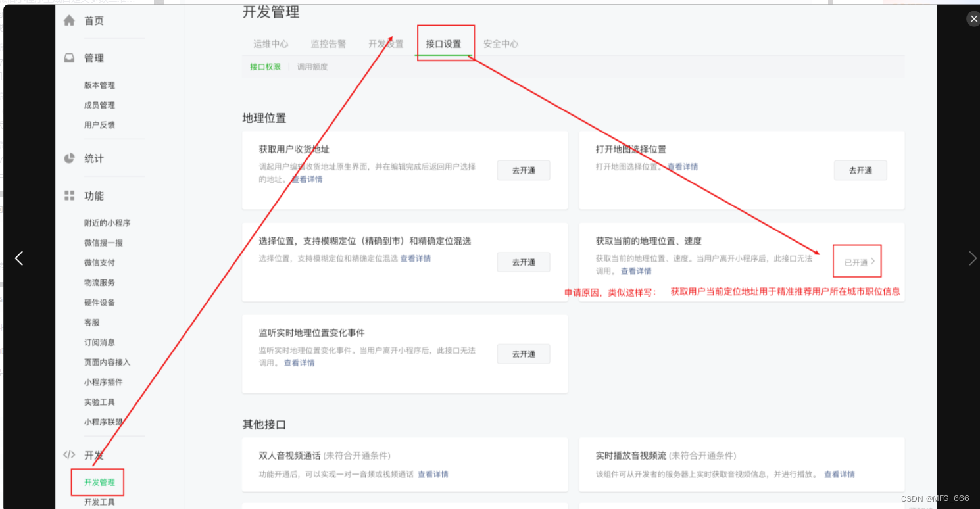Open 查看详情 link under 获取用户收货地址
Viewport: 980px width, 509px height.
(x=307, y=180)
